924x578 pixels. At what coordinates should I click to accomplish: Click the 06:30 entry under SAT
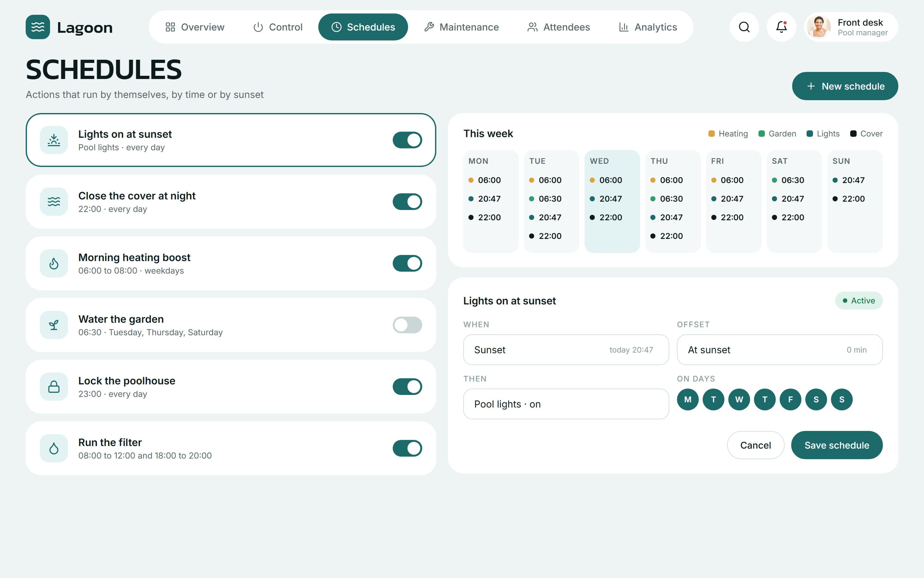788,180
